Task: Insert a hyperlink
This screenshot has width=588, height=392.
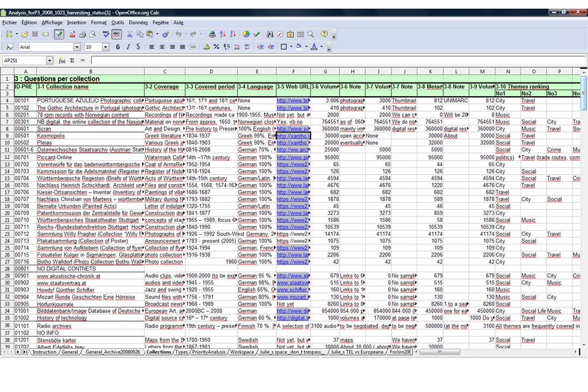Action: [212, 35]
